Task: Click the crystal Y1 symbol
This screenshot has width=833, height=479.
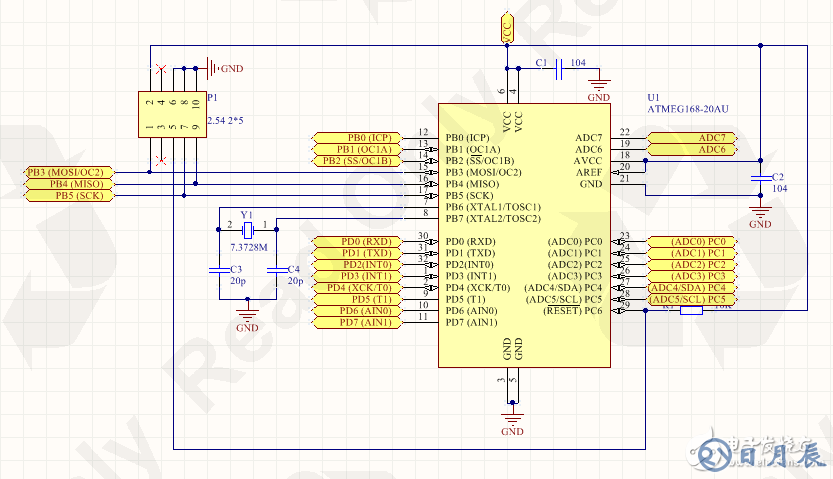Action: pos(247,225)
